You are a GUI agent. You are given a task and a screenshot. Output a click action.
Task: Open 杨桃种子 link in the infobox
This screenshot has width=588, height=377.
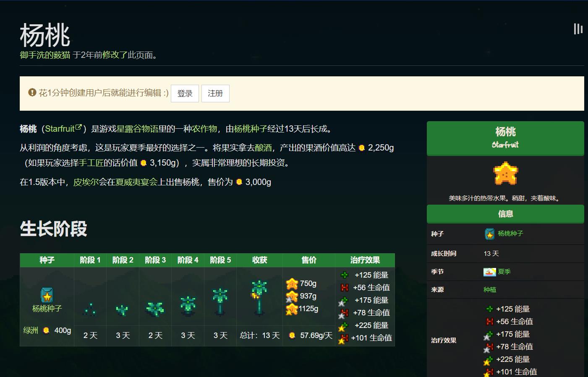pyautogui.click(x=510, y=234)
